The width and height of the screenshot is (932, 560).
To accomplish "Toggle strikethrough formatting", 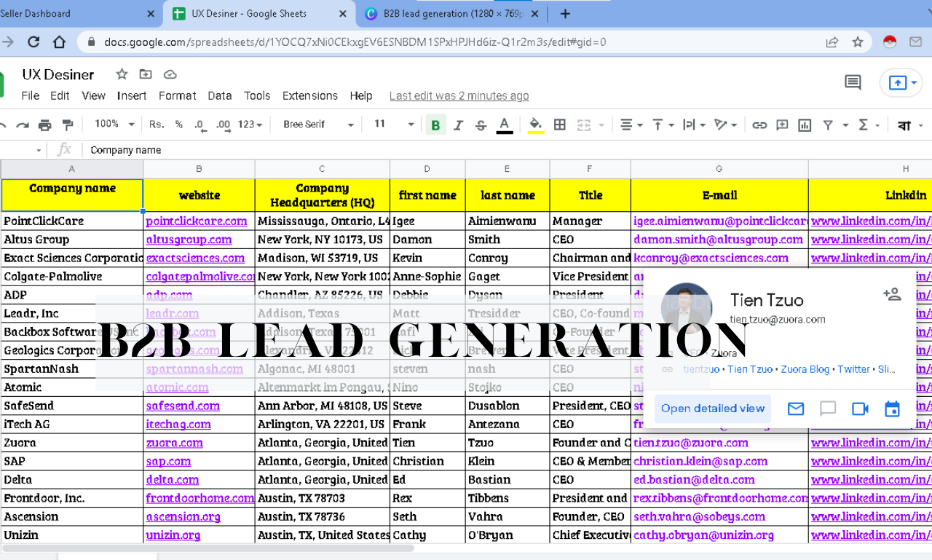I will point(480,125).
